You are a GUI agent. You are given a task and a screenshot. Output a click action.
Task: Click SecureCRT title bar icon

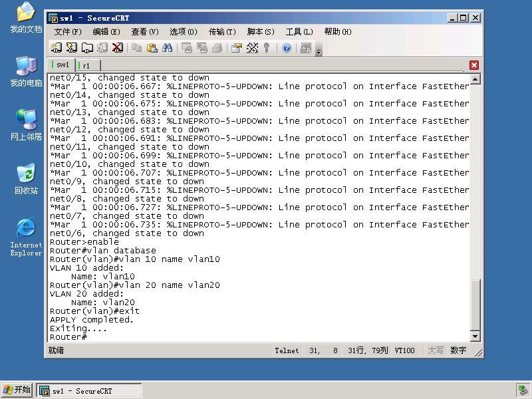53,18
